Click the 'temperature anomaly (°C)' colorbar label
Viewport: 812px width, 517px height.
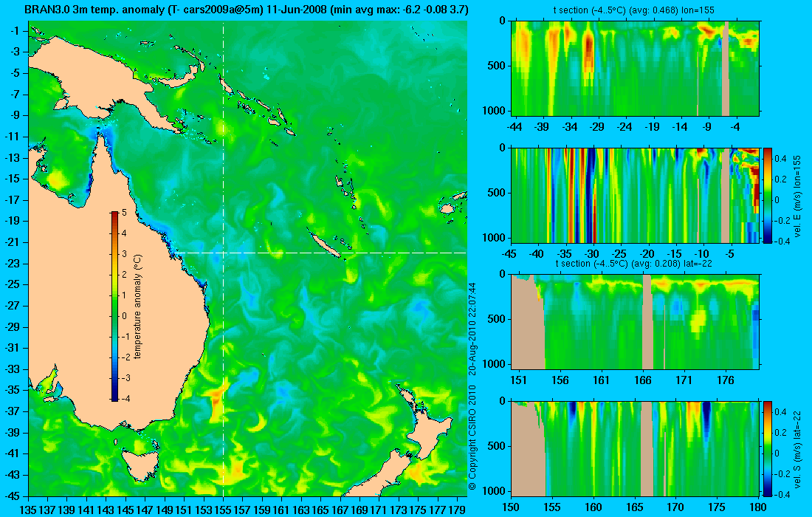tap(138, 307)
